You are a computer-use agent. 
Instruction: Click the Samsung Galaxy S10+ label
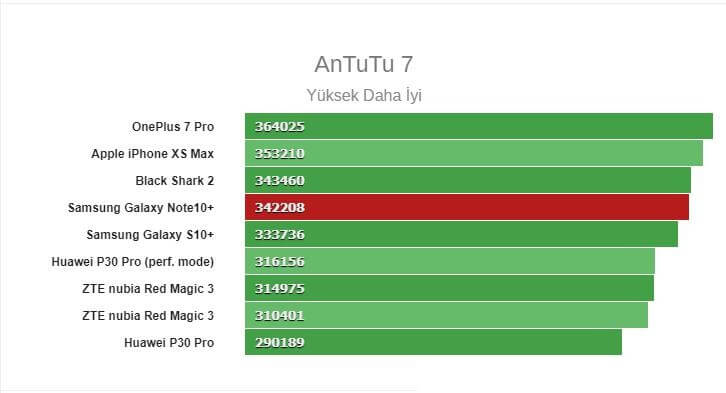click(x=150, y=234)
